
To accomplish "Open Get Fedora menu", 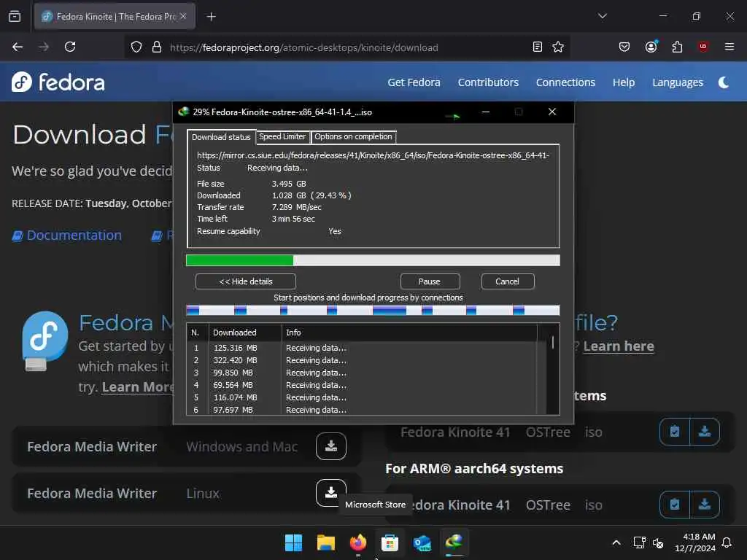I will click(x=414, y=82).
